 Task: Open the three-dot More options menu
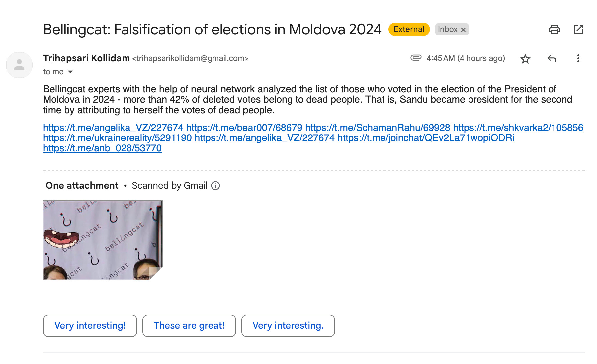(x=578, y=59)
